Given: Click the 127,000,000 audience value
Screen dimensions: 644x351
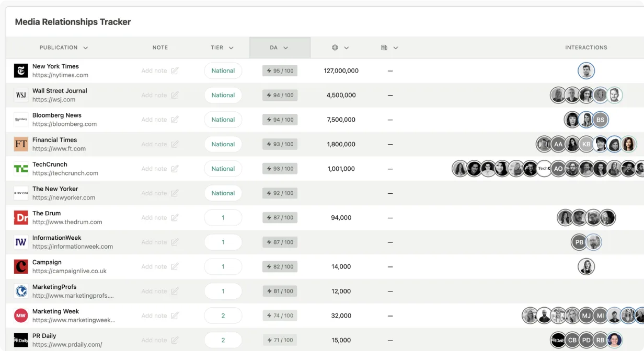Looking at the screenshot, I should [x=341, y=71].
